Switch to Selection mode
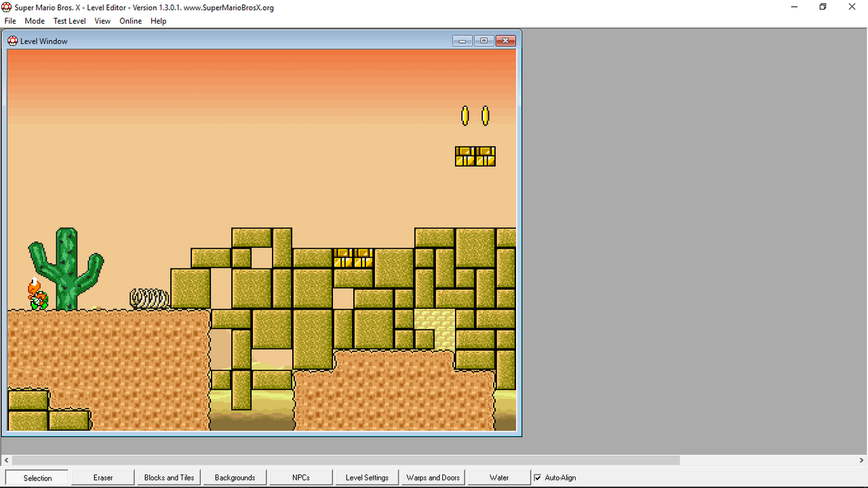 [36, 477]
